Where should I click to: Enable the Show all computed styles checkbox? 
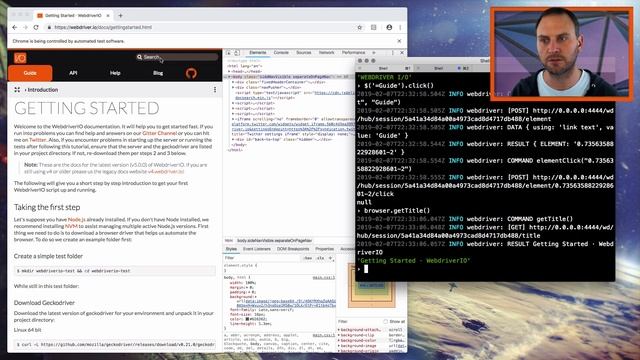[x=385, y=322]
